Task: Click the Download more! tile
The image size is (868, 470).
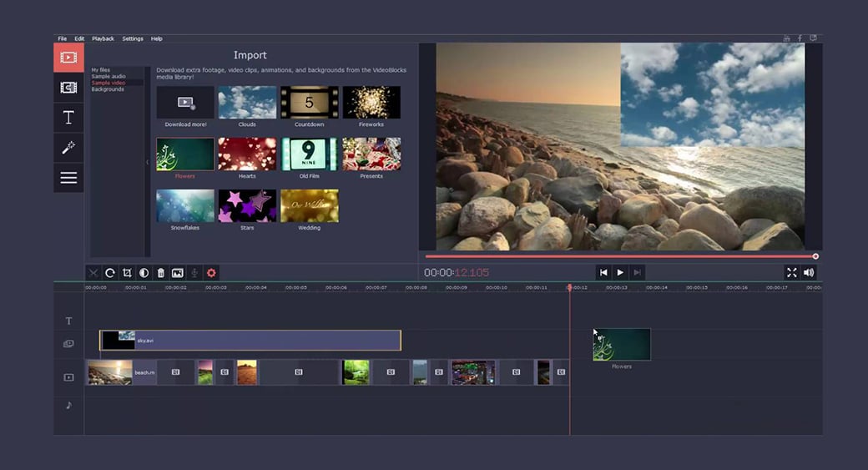Action: tap(185, 103)
